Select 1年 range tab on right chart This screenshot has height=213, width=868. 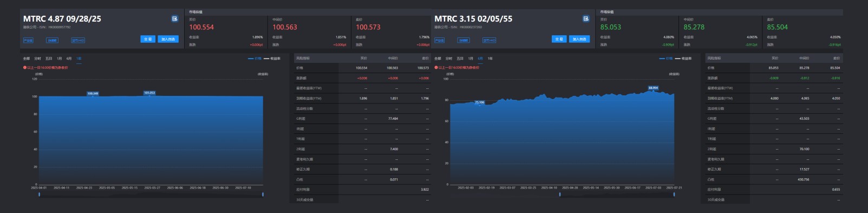tap(490, 59)
